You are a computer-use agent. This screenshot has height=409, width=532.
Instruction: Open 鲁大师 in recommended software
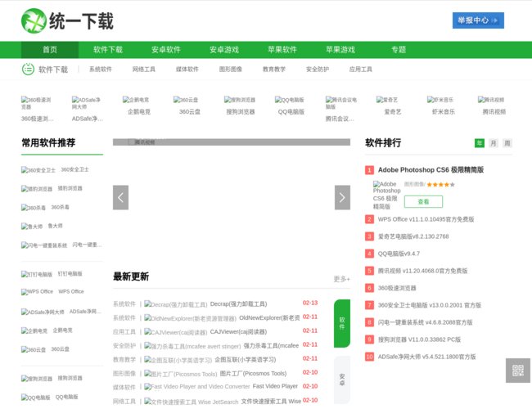point(42,226)
